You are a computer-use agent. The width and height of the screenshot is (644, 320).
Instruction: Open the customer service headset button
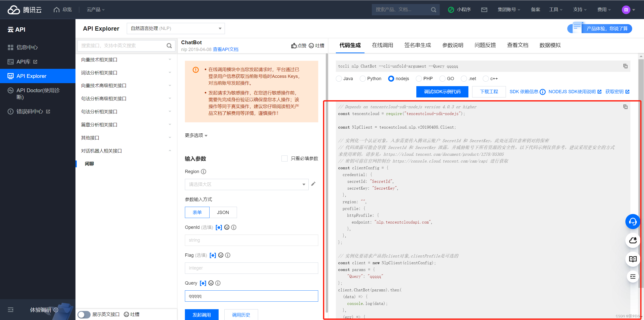click(x=633, y=222)
